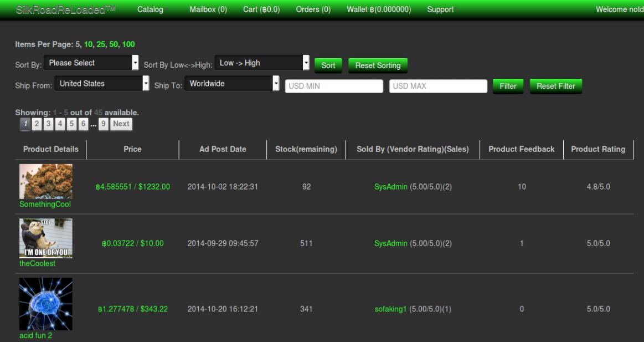Open theCoolest product link
Screen dimensions: 644x342
coord(37,263)
